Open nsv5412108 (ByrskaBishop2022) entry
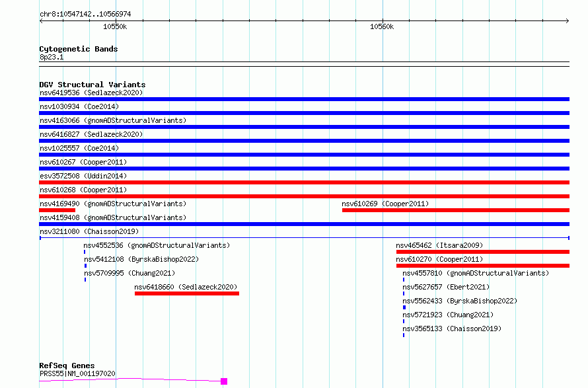The height and width of the screenshot is (388, 588). 141,259
